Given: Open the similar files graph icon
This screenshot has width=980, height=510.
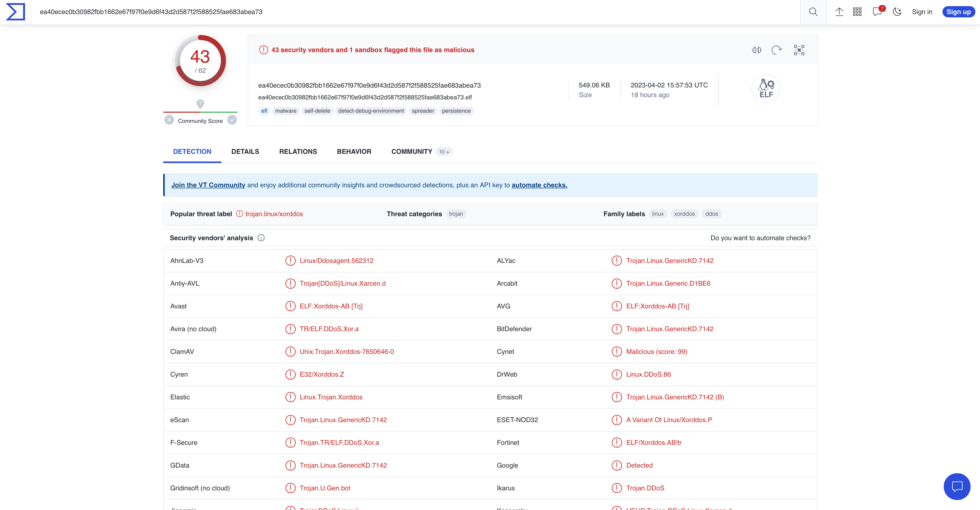Looking at the screenshot, I should 799,50.
